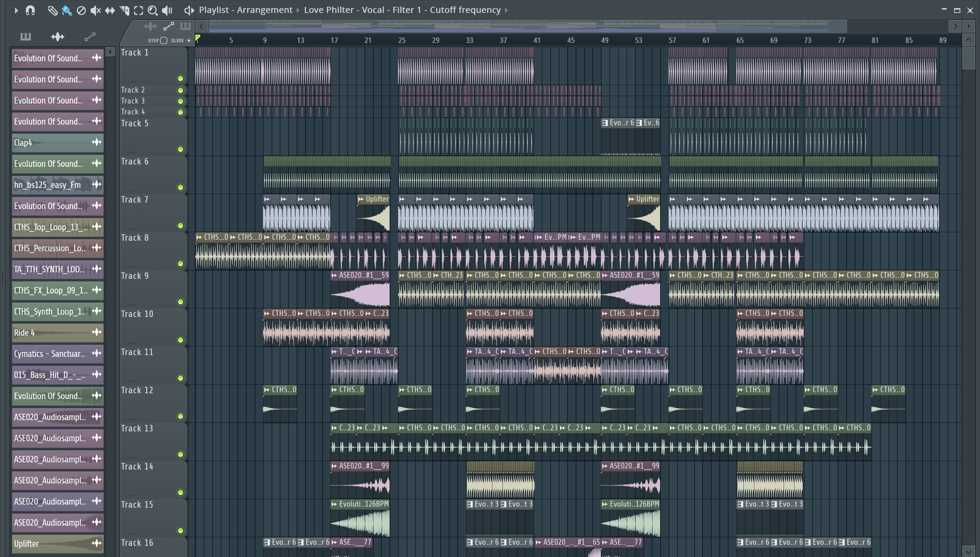Select the Slice tool
The image size is (980, 557).
[x=124, y=10]
